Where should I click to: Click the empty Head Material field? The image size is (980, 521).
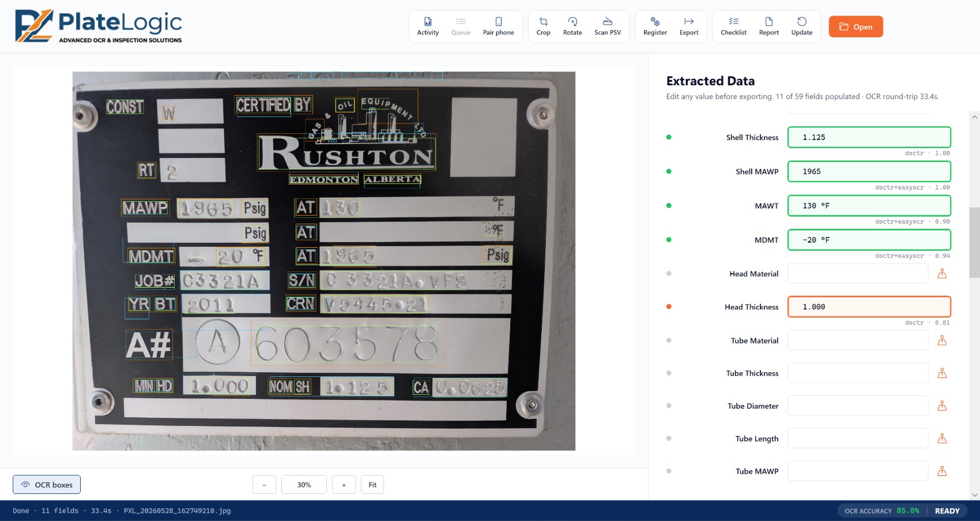point(858,274)
